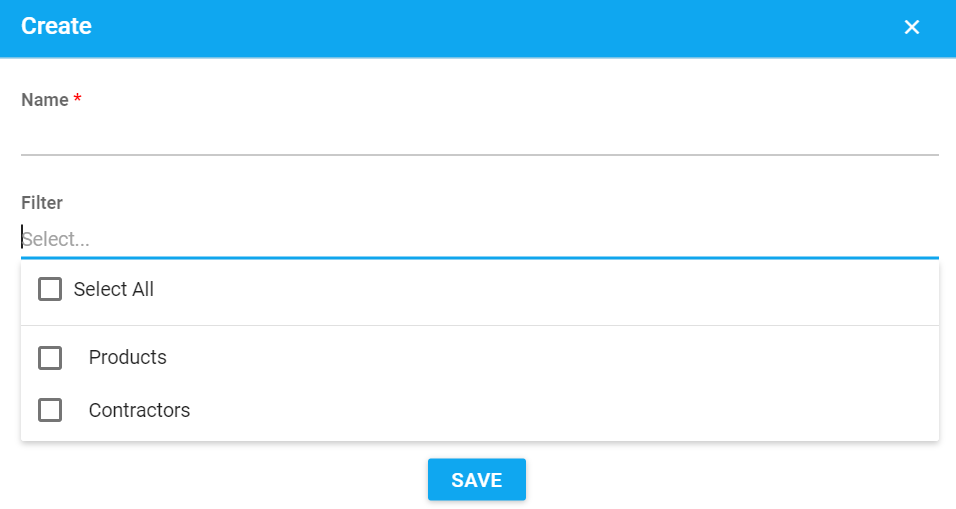Check the Products checkbox
Screen dimensions: 956x509
tap(50, 357)
